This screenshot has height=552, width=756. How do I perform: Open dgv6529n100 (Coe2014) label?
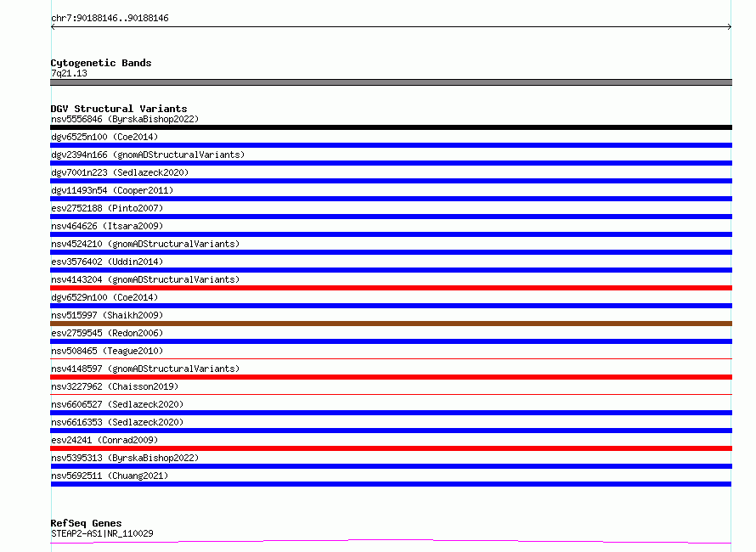(x=104, y=297)
